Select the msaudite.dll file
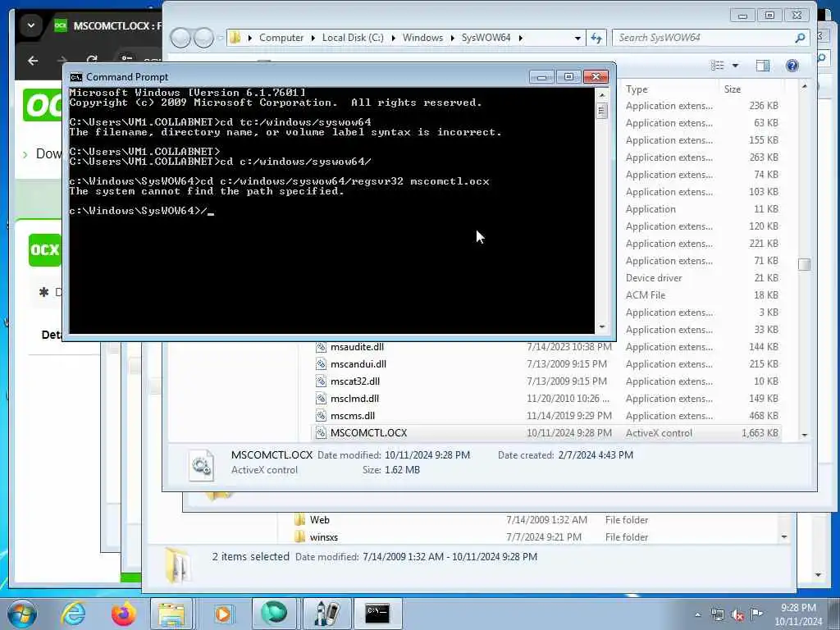 [x=357, y=347]
